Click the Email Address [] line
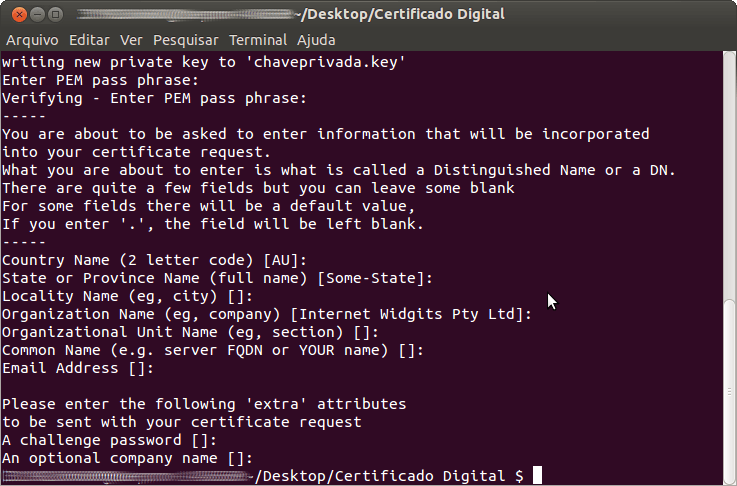 pos(78,368)
